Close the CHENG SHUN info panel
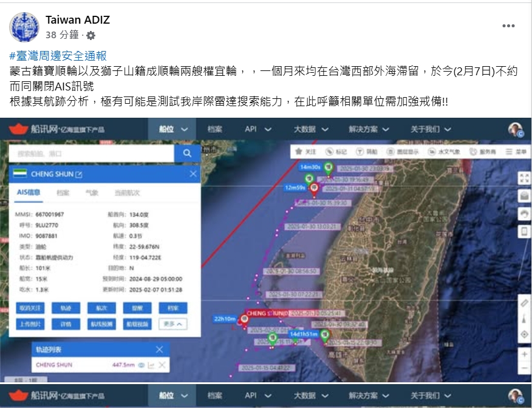 193,174
